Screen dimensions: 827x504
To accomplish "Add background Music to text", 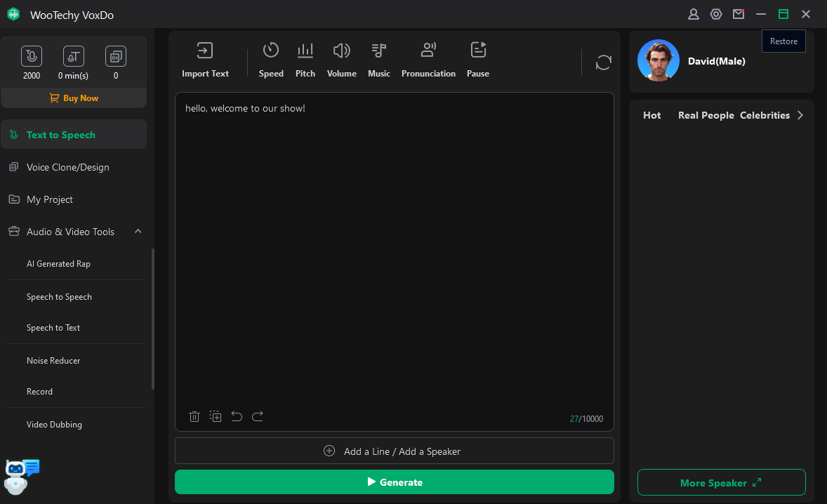I will point(378,60).
